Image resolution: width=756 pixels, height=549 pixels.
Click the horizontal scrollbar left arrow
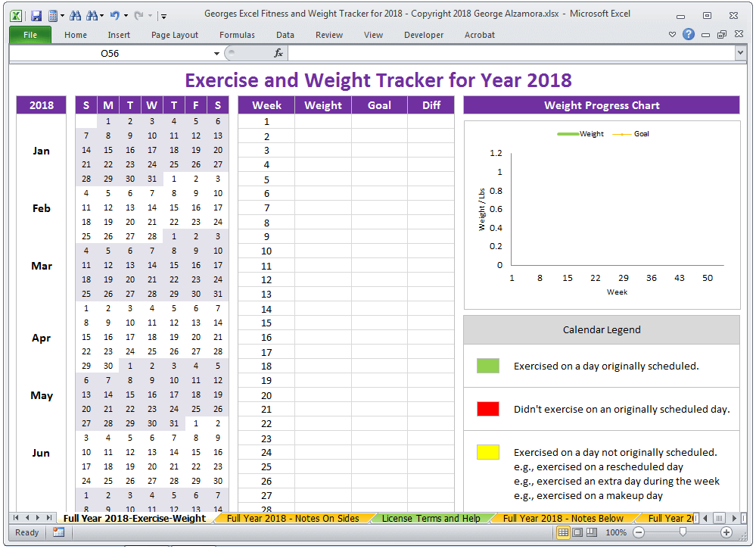pos(705,518)
